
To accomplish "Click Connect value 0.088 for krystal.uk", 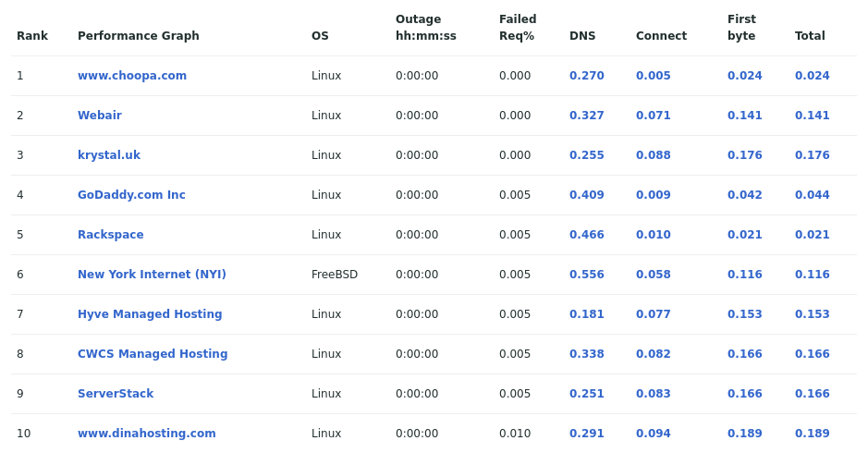I will coord(654,155).
